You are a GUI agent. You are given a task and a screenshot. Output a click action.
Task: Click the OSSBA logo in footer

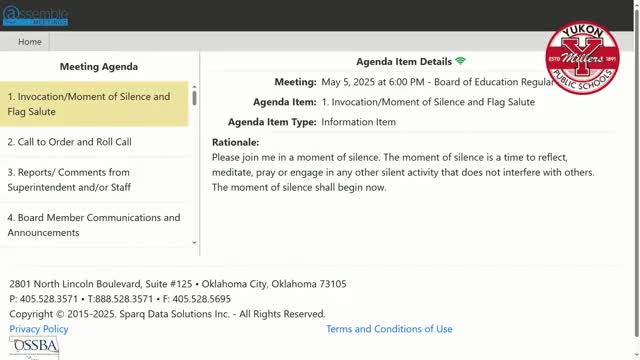click(x=34, y=347)
